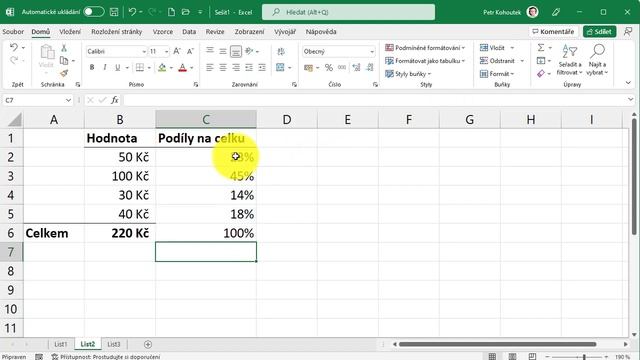Open fill color dropdown arrow
640x360 pixels.
pos(171,68)
